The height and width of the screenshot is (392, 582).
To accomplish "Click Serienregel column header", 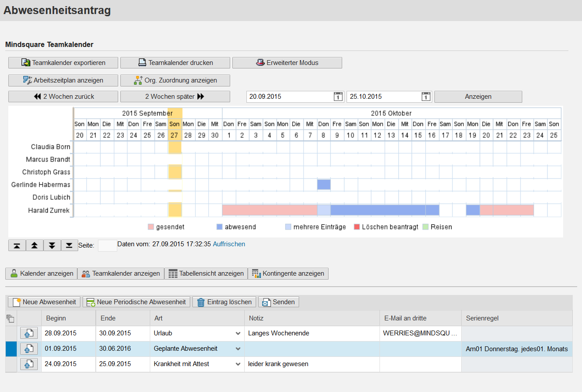I will click(517, 318).
